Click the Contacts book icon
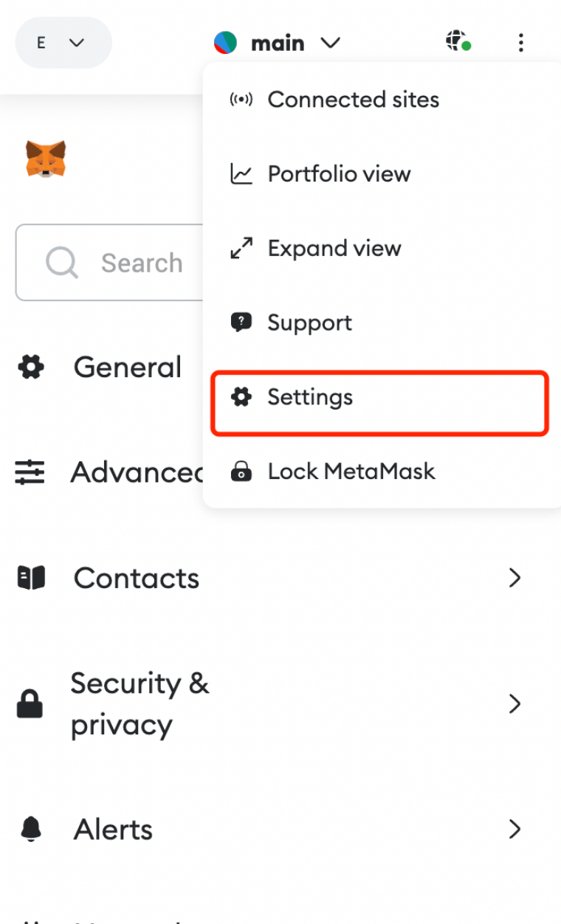The width and height of the screenshot is (561, 924). coord(31,578)
